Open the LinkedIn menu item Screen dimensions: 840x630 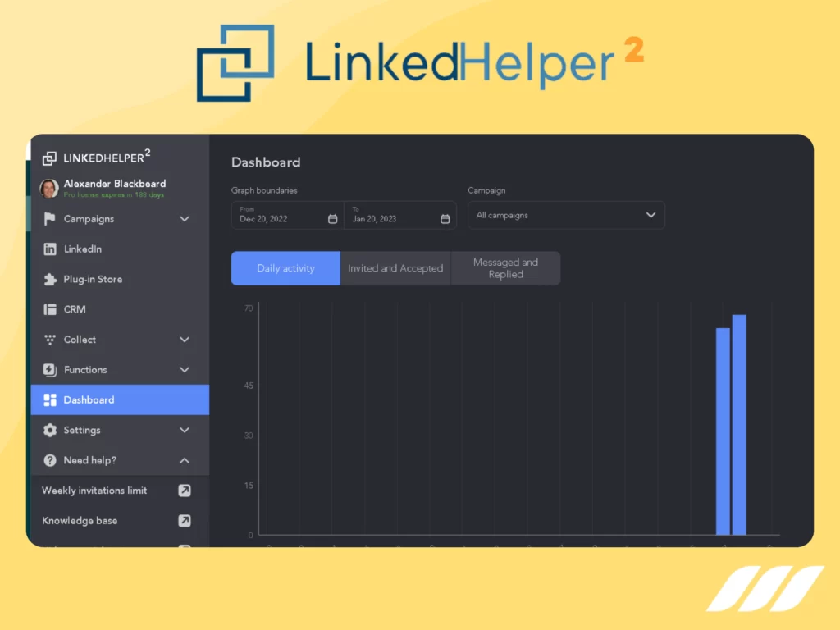click(x=120, y=249)
